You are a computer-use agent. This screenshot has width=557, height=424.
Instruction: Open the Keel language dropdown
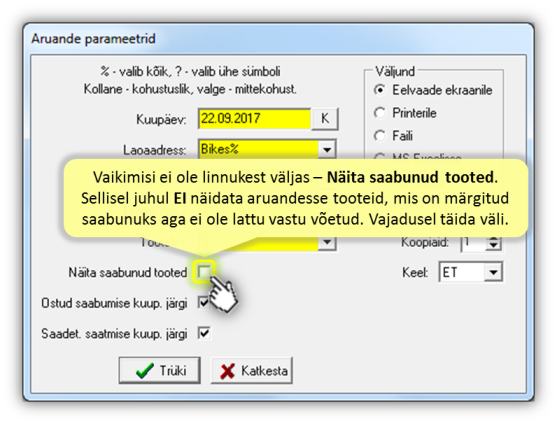[x=493, y=272]
